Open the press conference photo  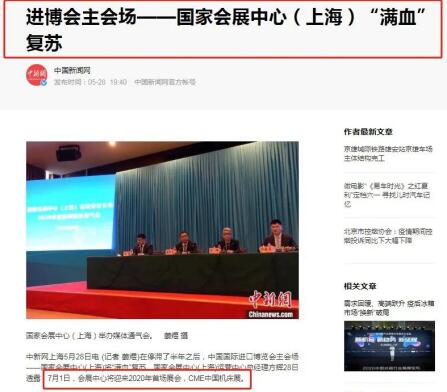point(162,230)
